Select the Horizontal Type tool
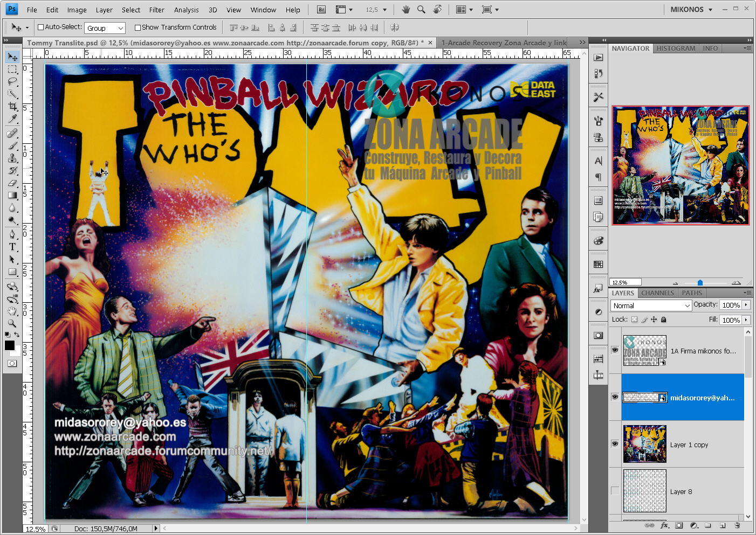The height and width of the screenshot is (535, 756). click(x=13, y=247)
